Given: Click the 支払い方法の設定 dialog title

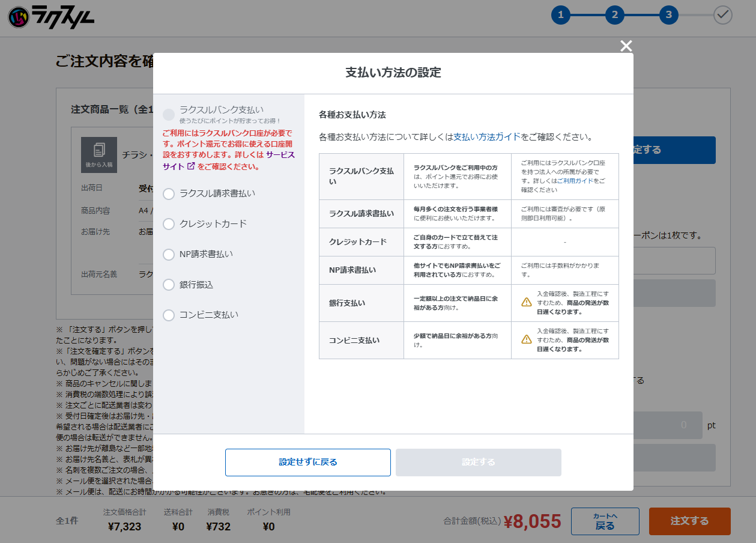Looking at the screenshot, I should coord(393,73).
